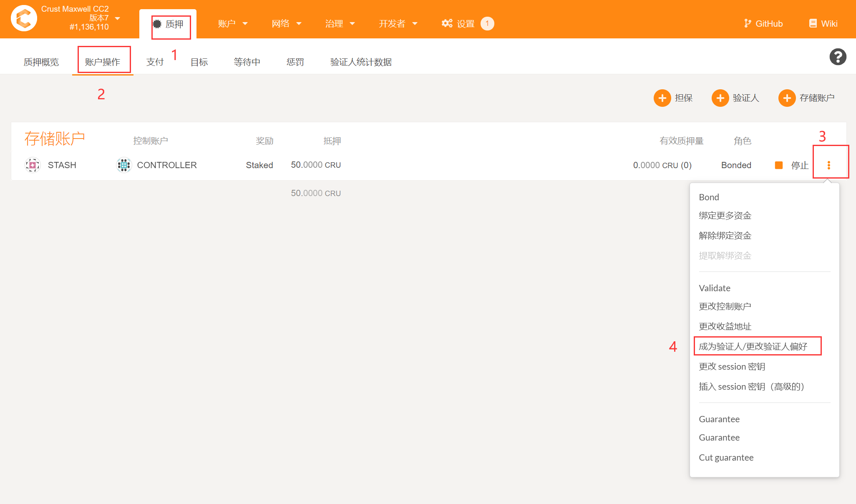
Task: Open the Wiki link
Action: click(823, 24)
